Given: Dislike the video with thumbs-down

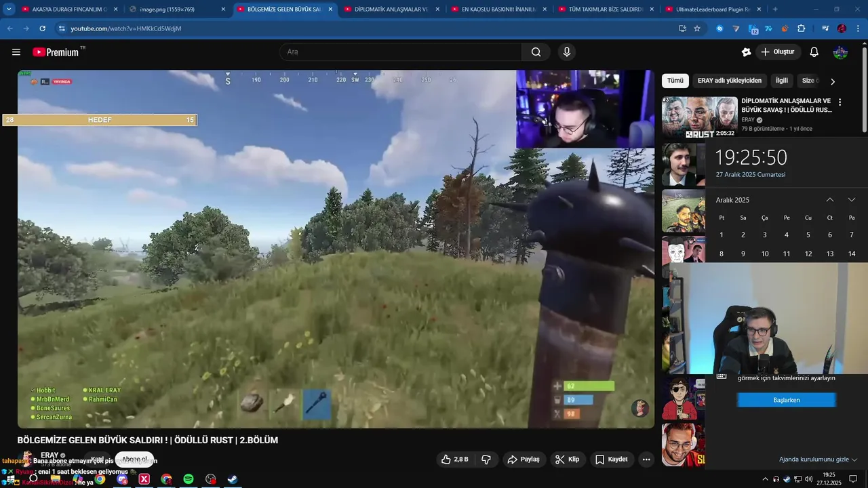Looking at the screenshot, I should click(x=486, y=460).
